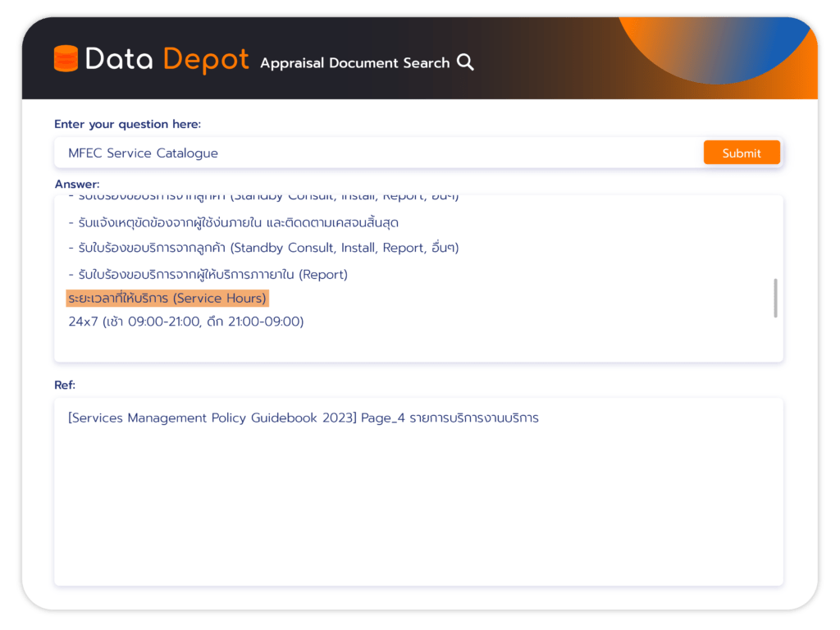Select the orange database cylinder symbol
The width and height of the screenshot is (840, 630).
coord(65,59)
